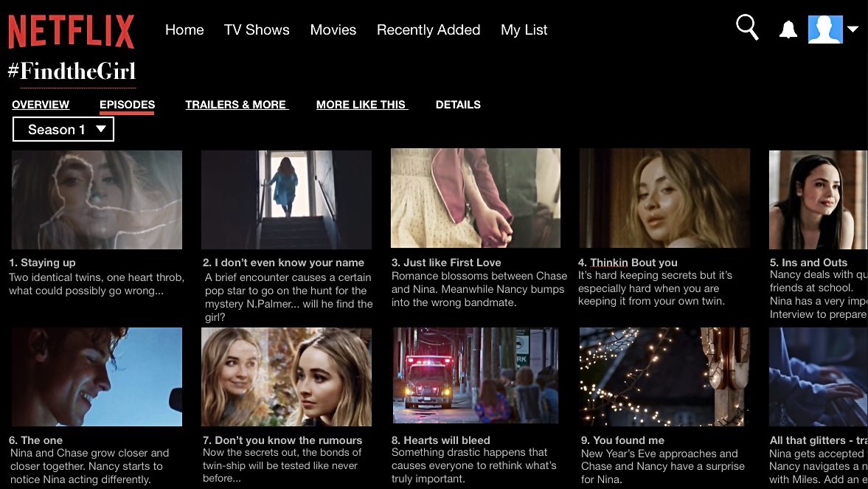
Task: Click title '9. You found me'
Action: coord(622,440)
